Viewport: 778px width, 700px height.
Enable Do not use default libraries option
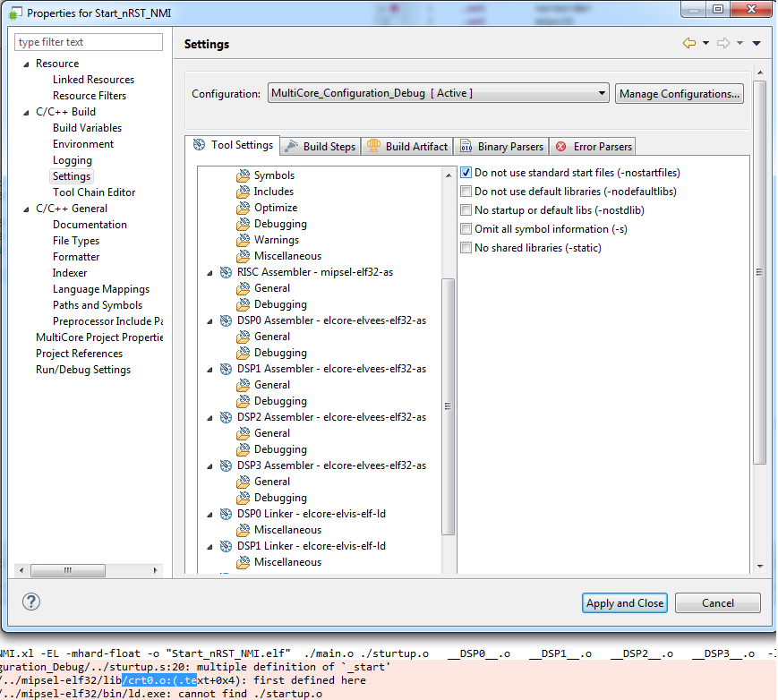click(x=466, y=192)
